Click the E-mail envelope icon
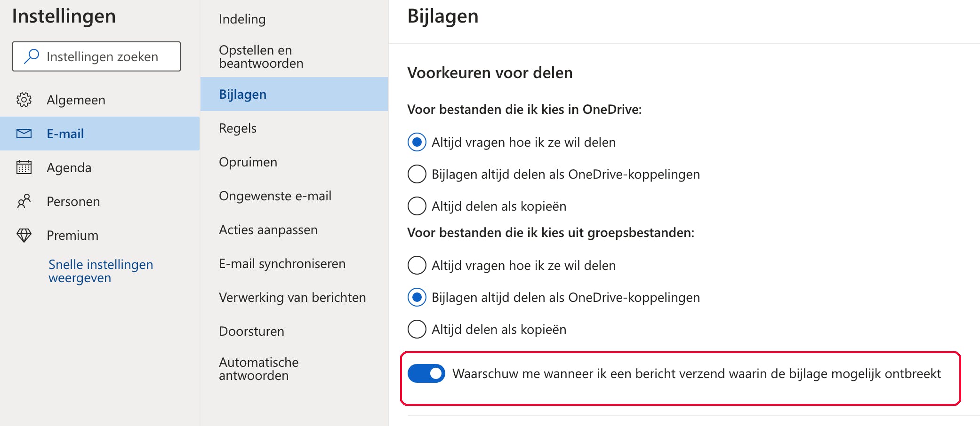Image resolution: width=980 pixels, height=426 pixels. (24, 134)
